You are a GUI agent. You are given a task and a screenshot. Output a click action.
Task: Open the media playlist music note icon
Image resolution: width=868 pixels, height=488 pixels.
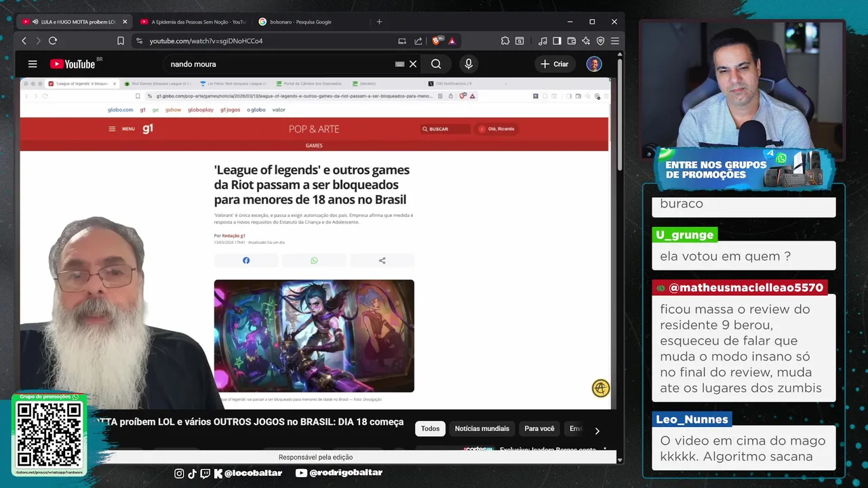[x=542, y=41]
